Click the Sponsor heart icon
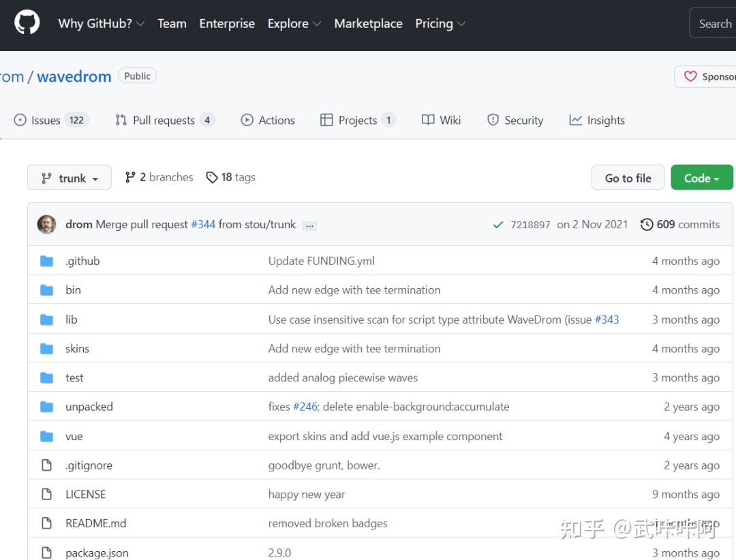The image size is (736, 560). pos(690,76)
